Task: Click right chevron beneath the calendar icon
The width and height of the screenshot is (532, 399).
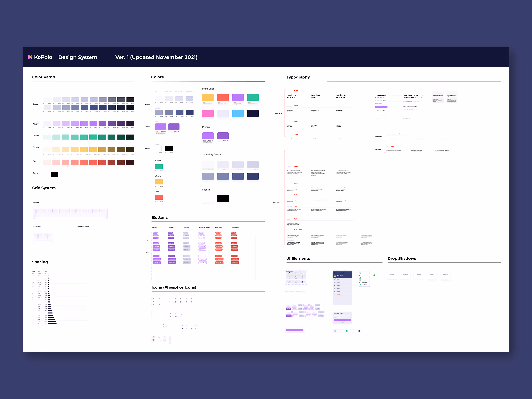Action: click(166, 327)
